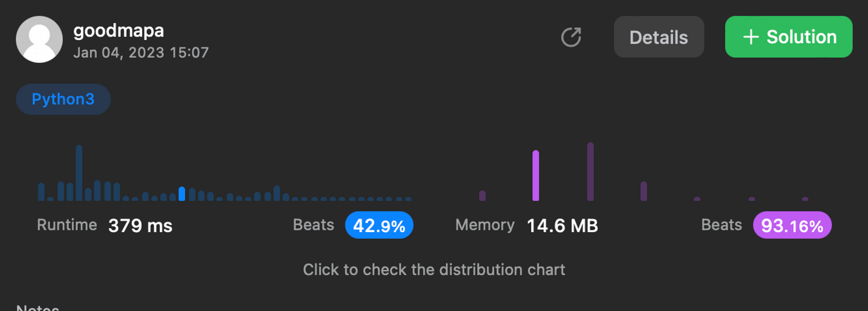Click the share arrow icon beside Details

571,37
